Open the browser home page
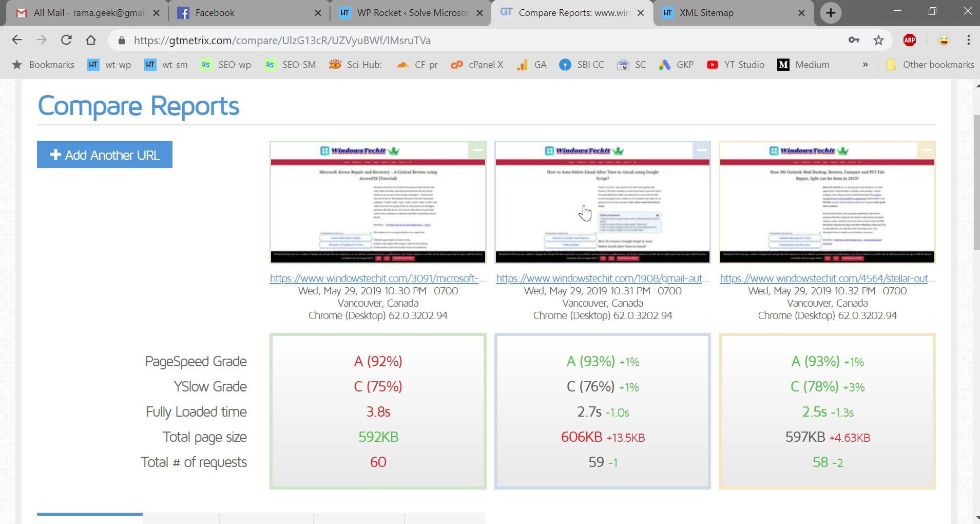 point(91,40)
